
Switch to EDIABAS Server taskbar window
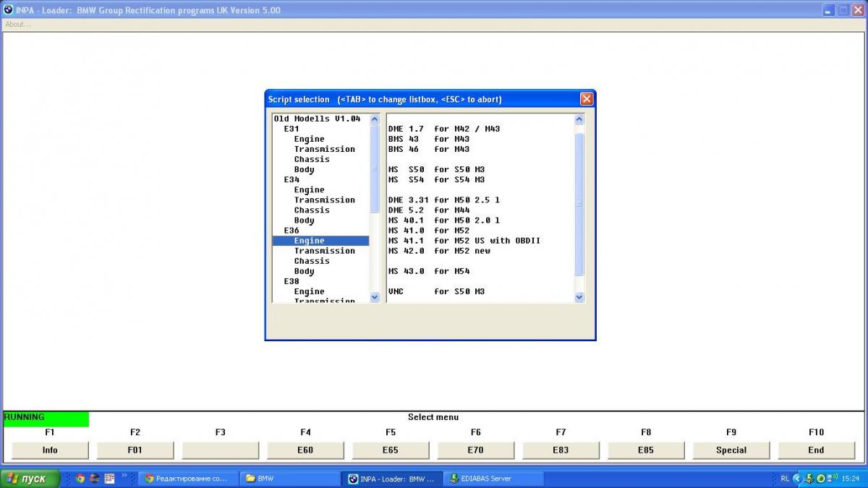click(493, 479)
